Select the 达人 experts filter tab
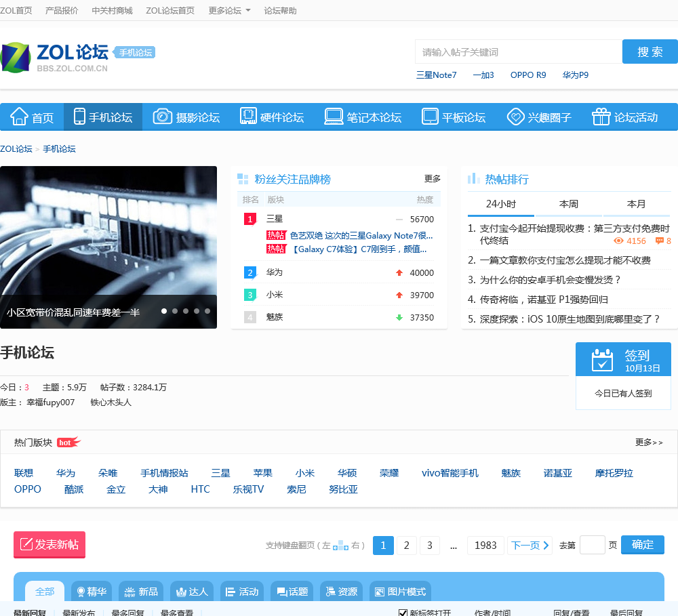The height and width of the screenshot is (616, 678). (192, 592)
